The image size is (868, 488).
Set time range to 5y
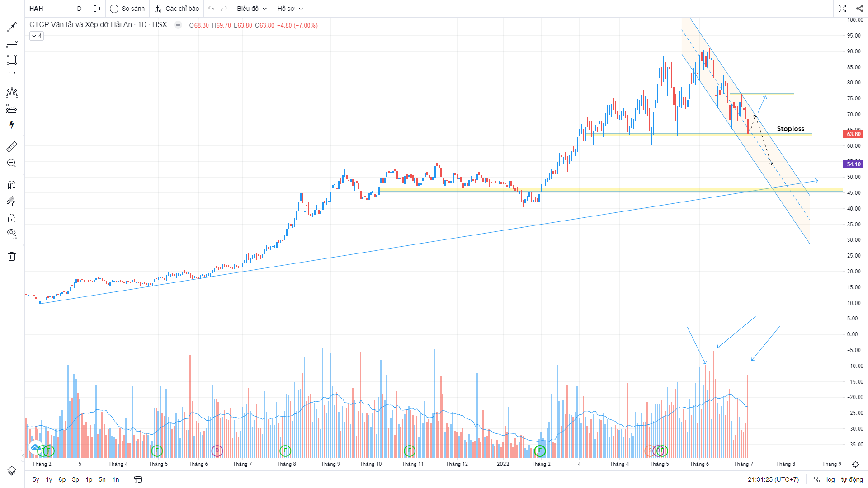click(36, 479)
